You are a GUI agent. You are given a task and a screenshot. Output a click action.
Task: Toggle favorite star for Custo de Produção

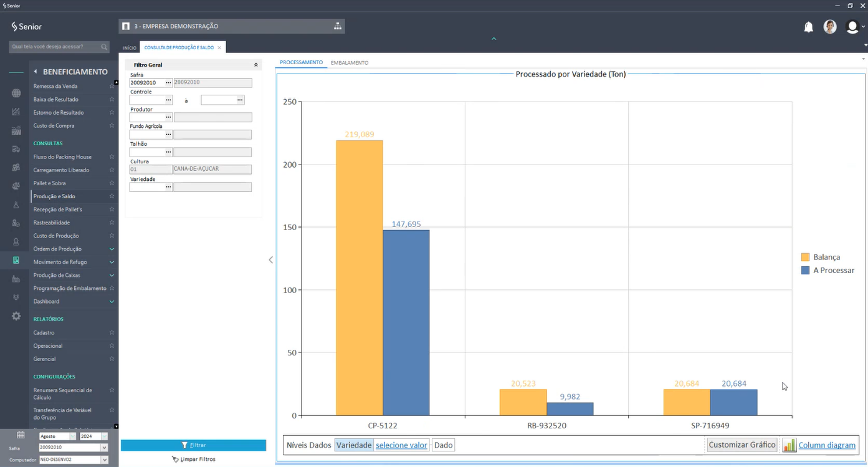point(112,236)
